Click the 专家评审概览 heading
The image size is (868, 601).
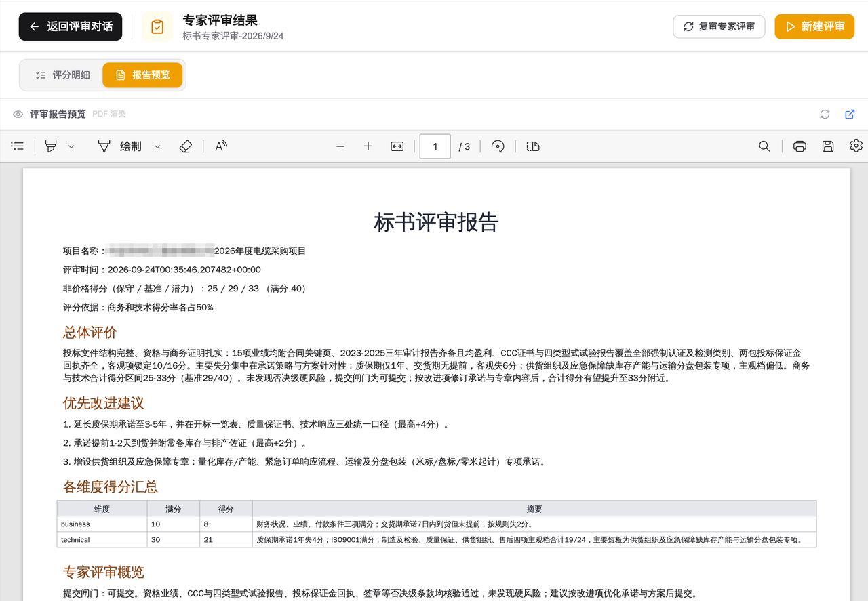(x=104, y=573)
